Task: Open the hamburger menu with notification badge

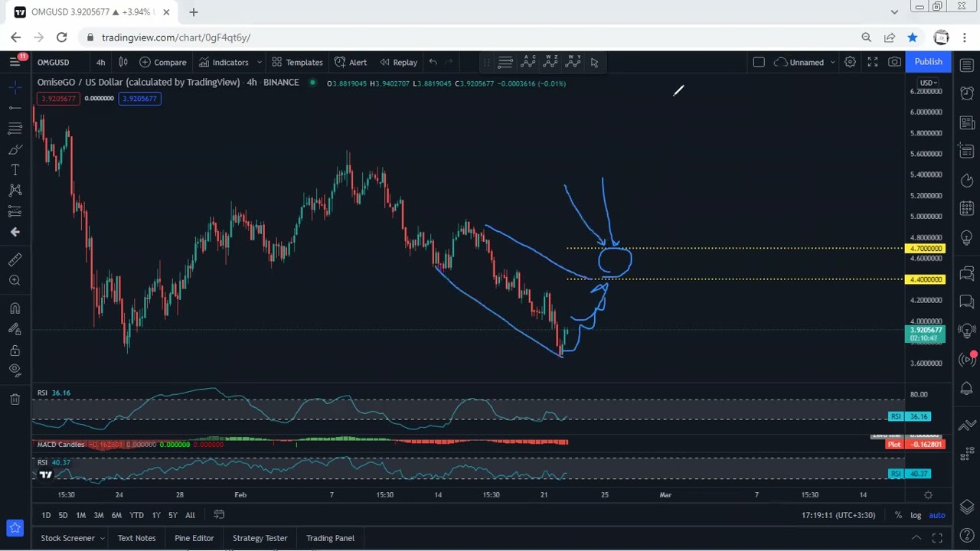Action: pos(15,62)
